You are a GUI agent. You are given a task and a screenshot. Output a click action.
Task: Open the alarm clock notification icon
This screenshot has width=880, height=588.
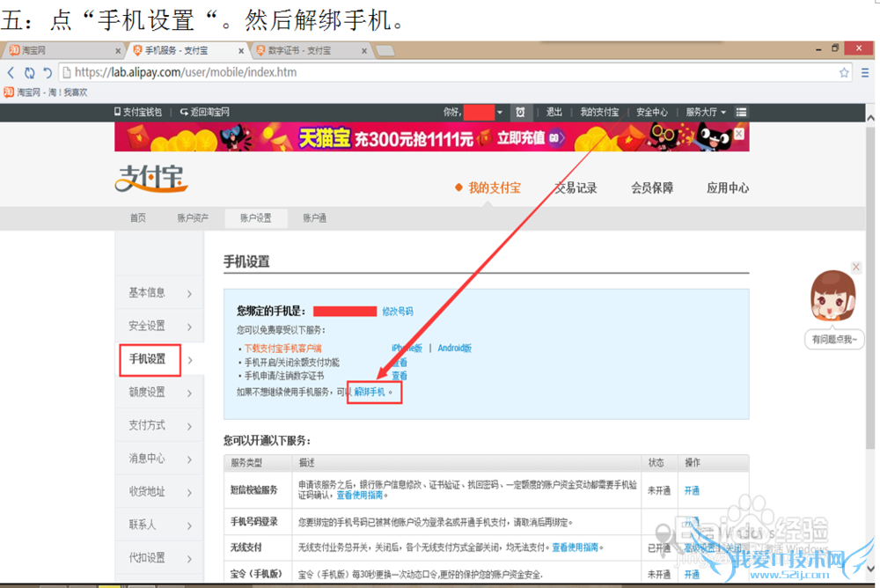pos(520,113)
